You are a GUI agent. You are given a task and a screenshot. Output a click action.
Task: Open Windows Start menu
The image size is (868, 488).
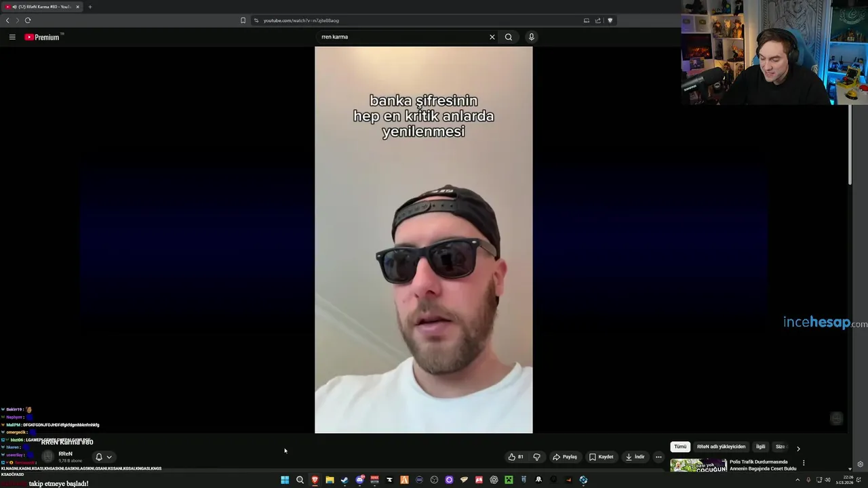click(285, 480)
